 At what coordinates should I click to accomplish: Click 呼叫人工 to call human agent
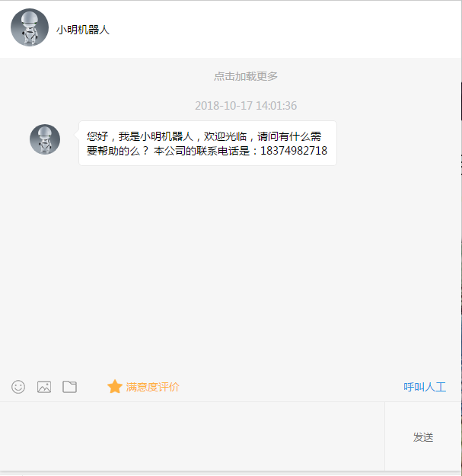pos(425,387)
